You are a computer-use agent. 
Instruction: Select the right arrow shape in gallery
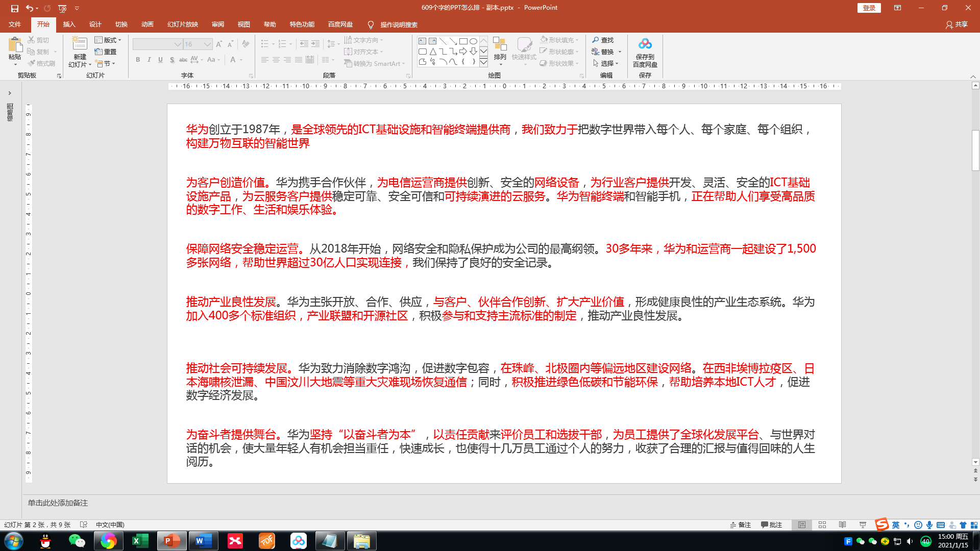(463, 52)
